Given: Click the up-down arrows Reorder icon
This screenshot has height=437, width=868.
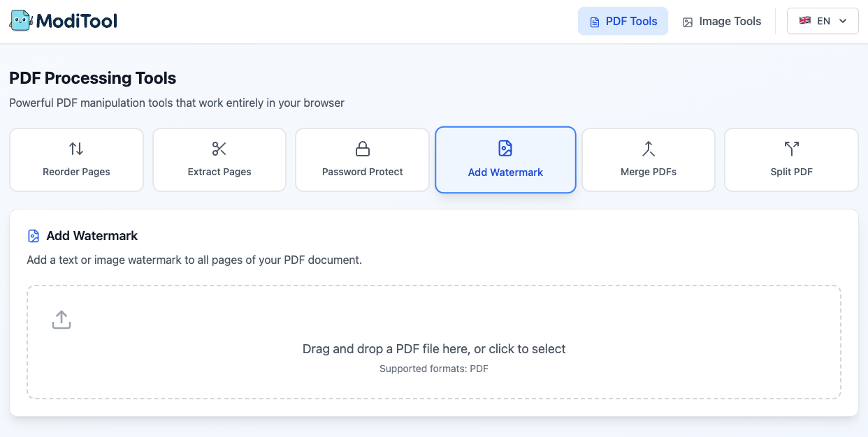Looking at the screenshot, I should click(76, 149).
